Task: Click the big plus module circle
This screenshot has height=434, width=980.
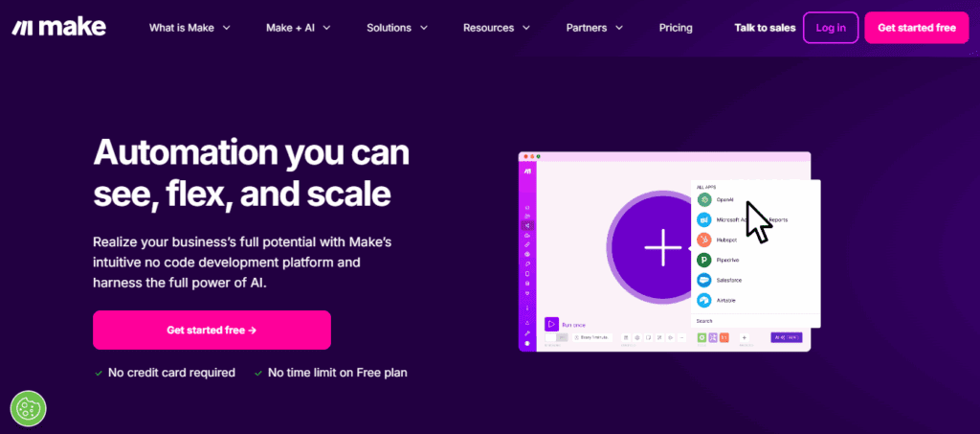Action: pyautogui.click(x=662, y=247)
